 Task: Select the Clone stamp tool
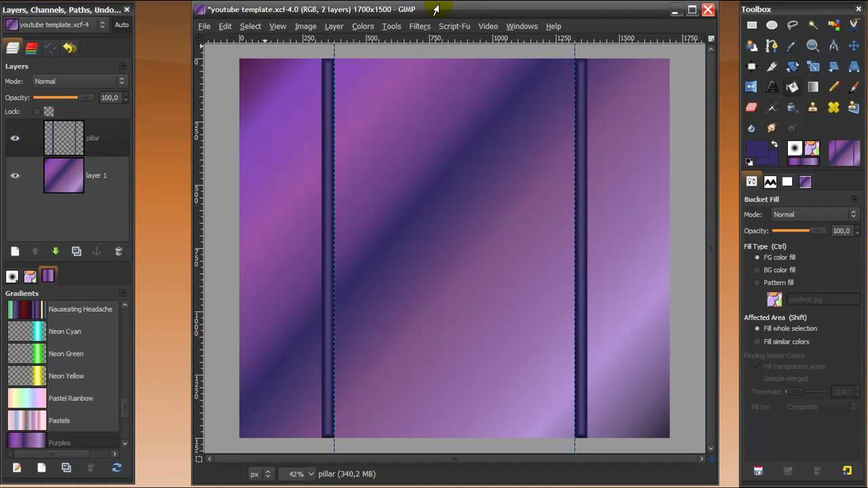(x=813, y=107)
